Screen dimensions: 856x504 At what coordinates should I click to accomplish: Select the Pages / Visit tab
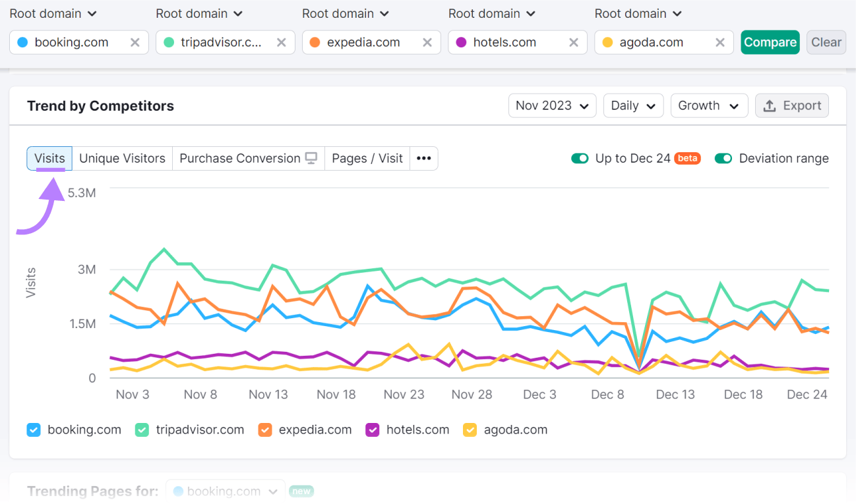[x=367, y=158]
